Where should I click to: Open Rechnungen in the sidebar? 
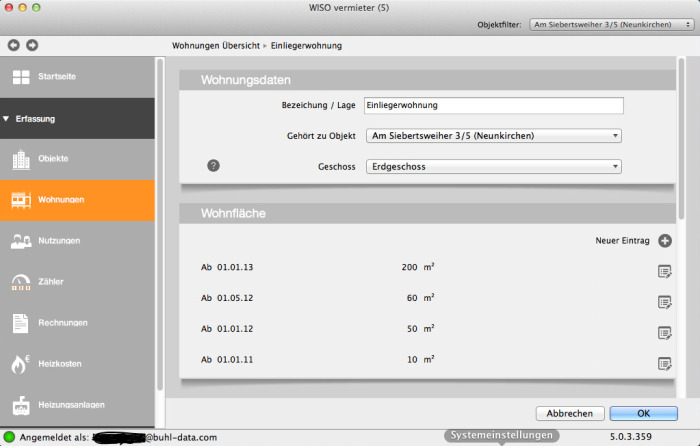click(77, 323)
